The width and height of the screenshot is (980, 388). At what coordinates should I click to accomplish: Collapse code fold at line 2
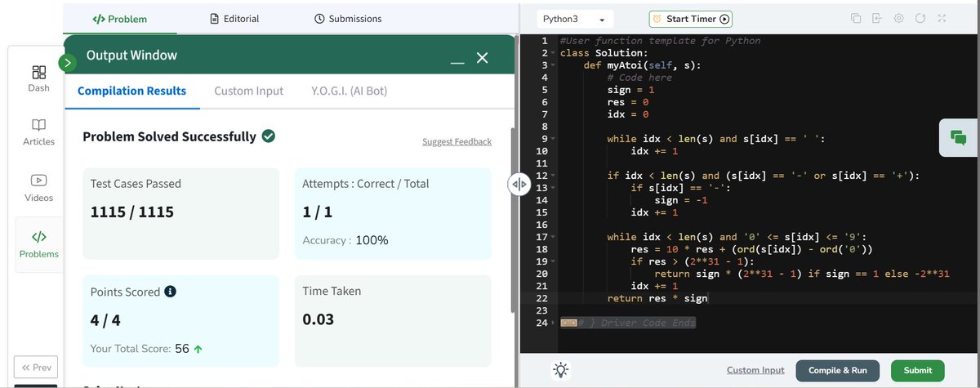click(x=554, y=53)
